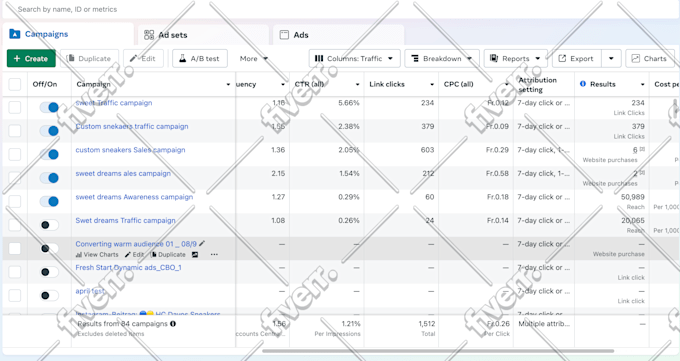Click info icon next to Results from 84 campaigns
Image resolution: width=680 pixels, height=361 pixels.
pyautogui.click(x=173, y=324)
